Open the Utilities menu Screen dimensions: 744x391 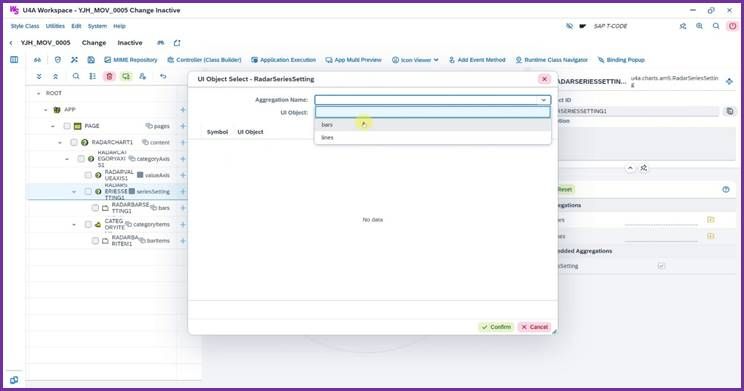pyautogui.click(x=55, y=26)
